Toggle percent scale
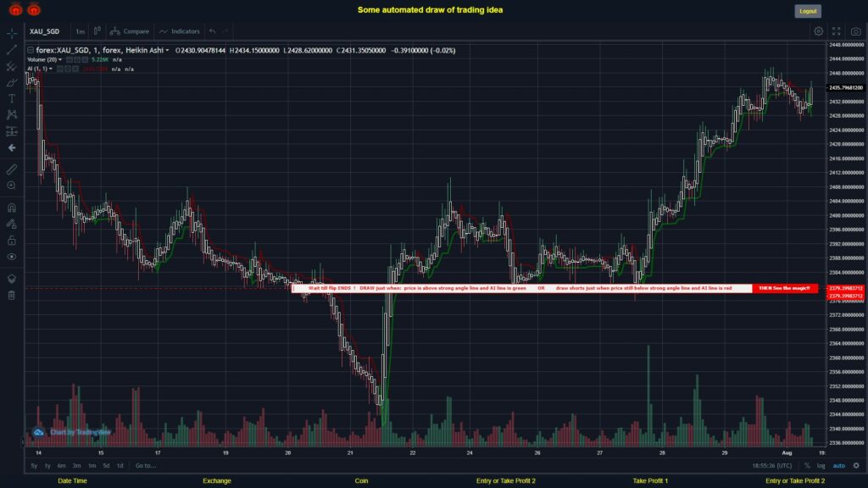Image resolution: width=868 pixels, height=488 pixels. (x=807, y=466)
